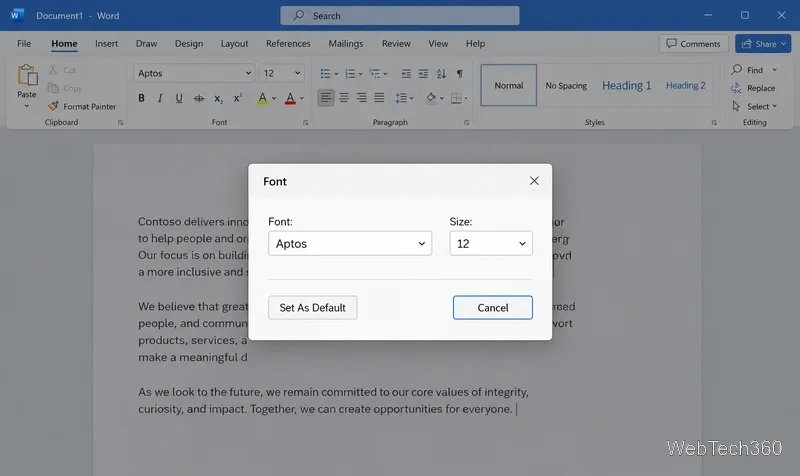Click the Sort icon

tap(441, 74)
